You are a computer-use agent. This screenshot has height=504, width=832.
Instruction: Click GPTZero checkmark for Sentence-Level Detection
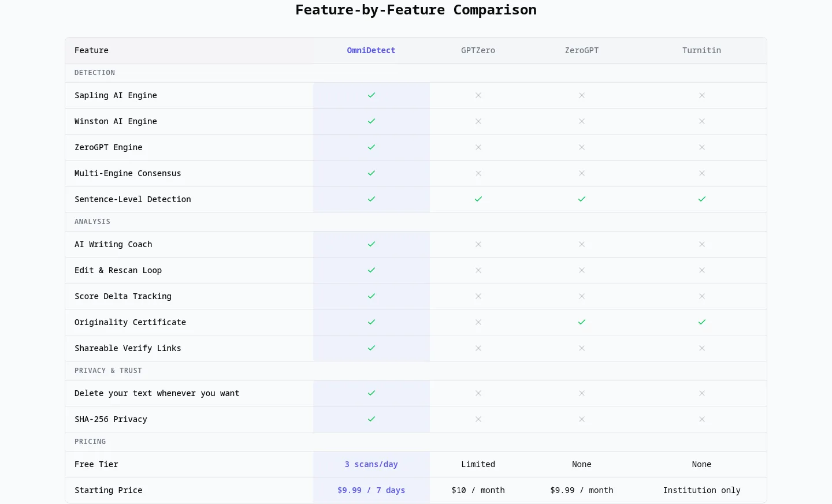coord(478,199)
